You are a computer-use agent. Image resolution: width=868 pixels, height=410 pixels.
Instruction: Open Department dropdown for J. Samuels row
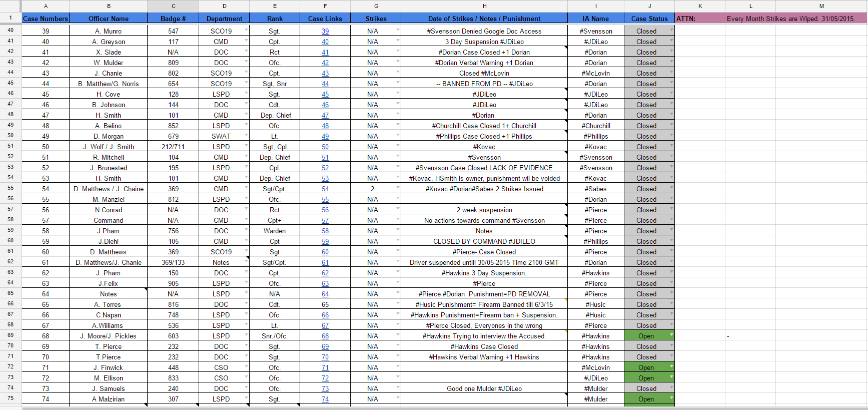point(246,387)
